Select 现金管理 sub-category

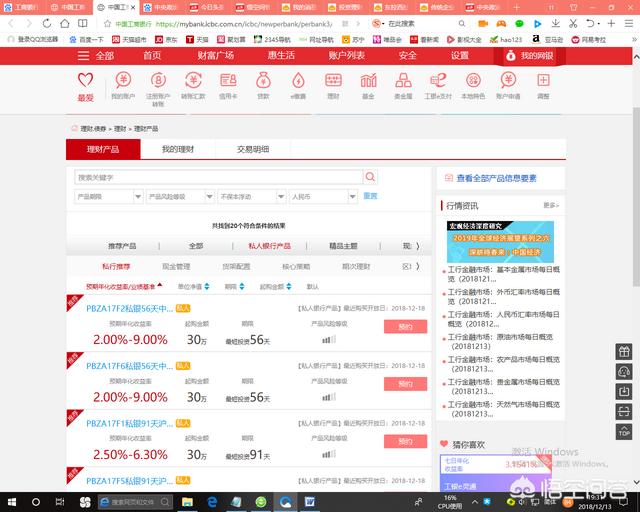(176, 267)
